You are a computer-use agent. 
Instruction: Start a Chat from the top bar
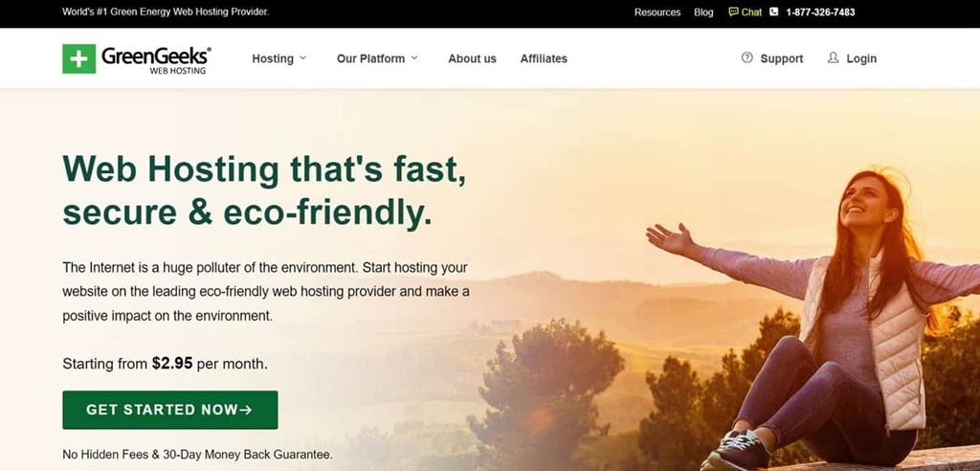coord(751,11)
